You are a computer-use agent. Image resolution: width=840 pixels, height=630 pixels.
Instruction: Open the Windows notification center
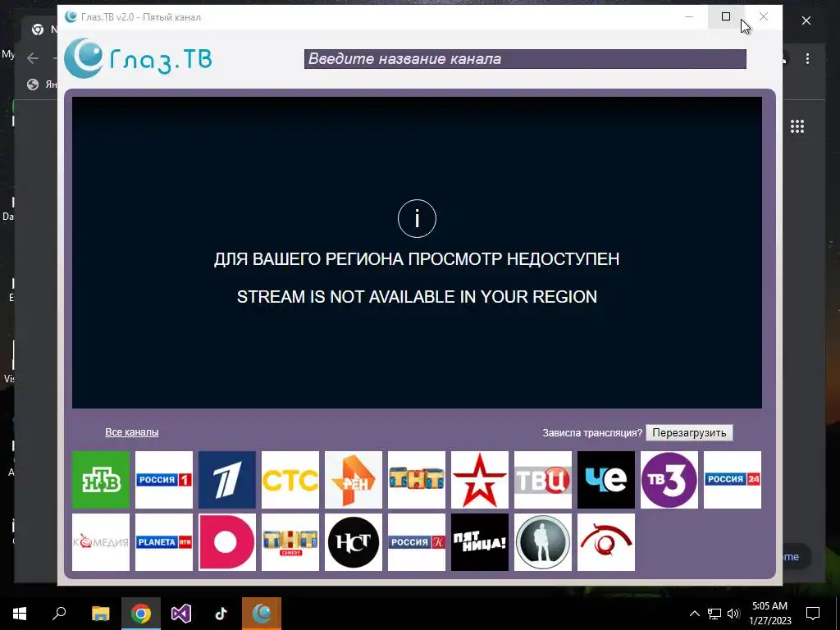[813, 614]
